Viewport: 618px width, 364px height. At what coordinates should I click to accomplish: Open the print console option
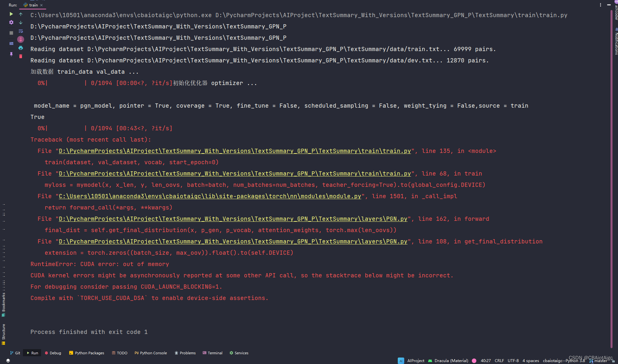pyautogui.click(x=21, y=48)
